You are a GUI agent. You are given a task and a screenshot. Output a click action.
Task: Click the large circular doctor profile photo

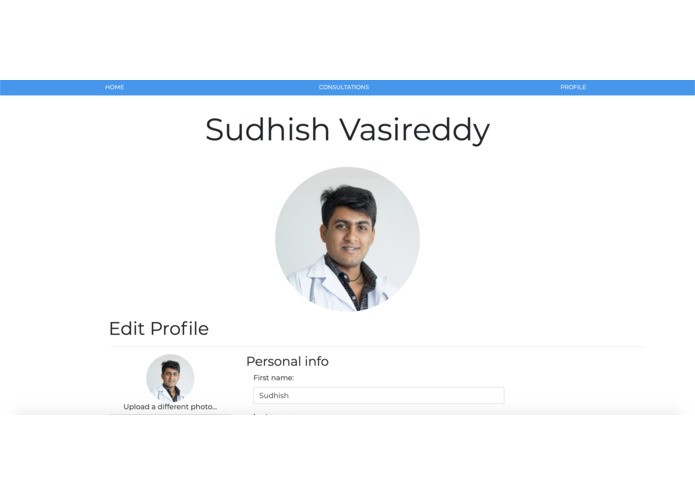coord(348,239)
